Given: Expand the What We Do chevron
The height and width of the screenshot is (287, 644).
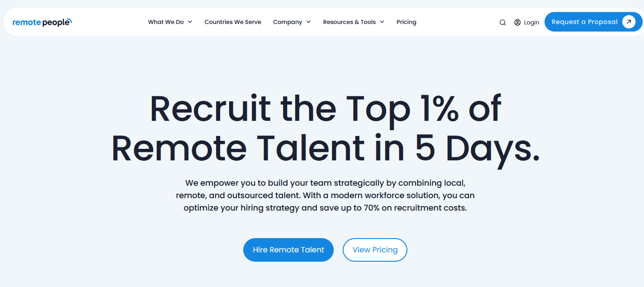Looking at the screenshot, I should coord(190,22).
